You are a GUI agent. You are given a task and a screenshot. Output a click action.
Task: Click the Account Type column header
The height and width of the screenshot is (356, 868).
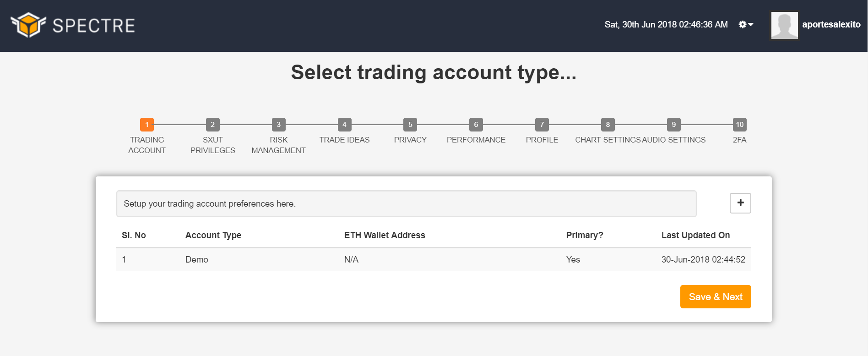[213, 235]
